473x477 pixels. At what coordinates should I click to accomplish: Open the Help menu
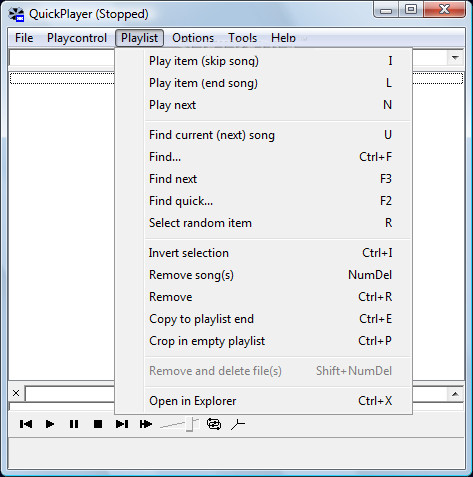pyautogui.click(x=283, y=38)
